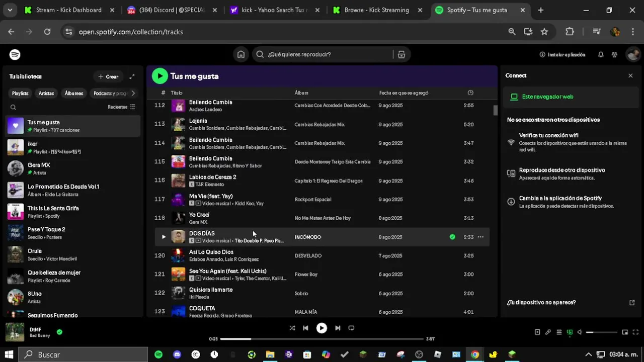Open ¿Tu dispositivo no aparece? link
This screenshot has width=644, height=362.
click(541, 302)
